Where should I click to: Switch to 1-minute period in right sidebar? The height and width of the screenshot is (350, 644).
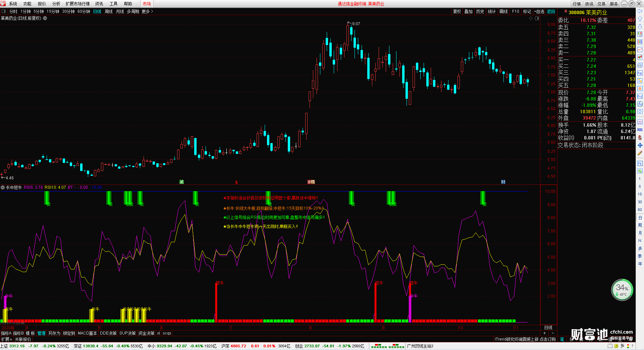click(640, 179)
